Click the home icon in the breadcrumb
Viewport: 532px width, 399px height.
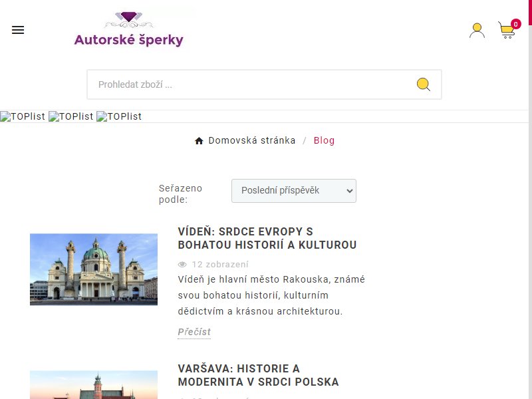[199, 141]
